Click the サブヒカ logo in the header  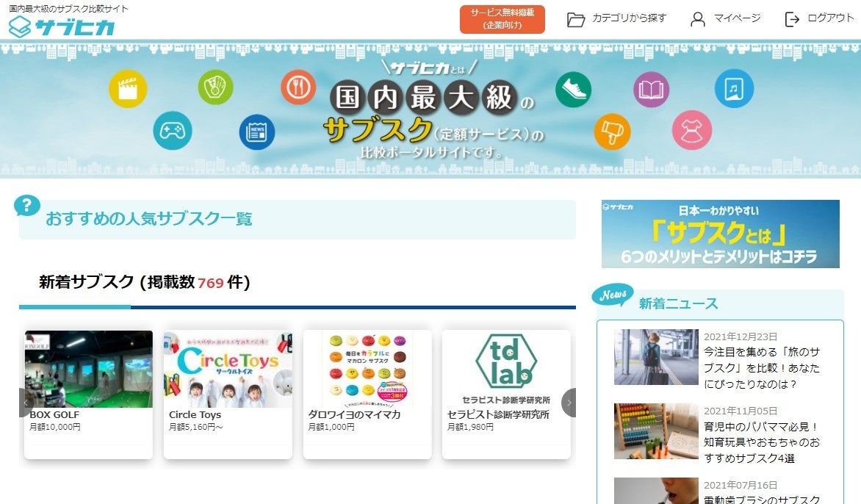62,26
